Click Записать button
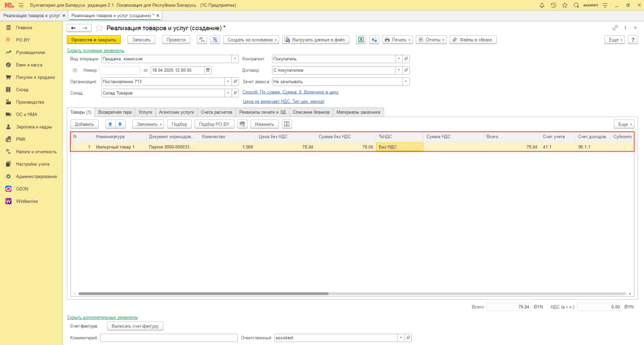 142,40
